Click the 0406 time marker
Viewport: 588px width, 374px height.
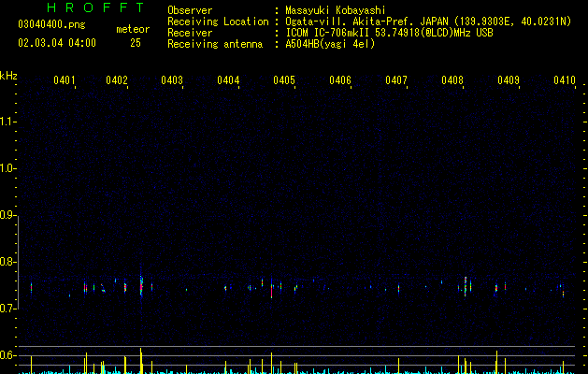(x=340, y=79)
